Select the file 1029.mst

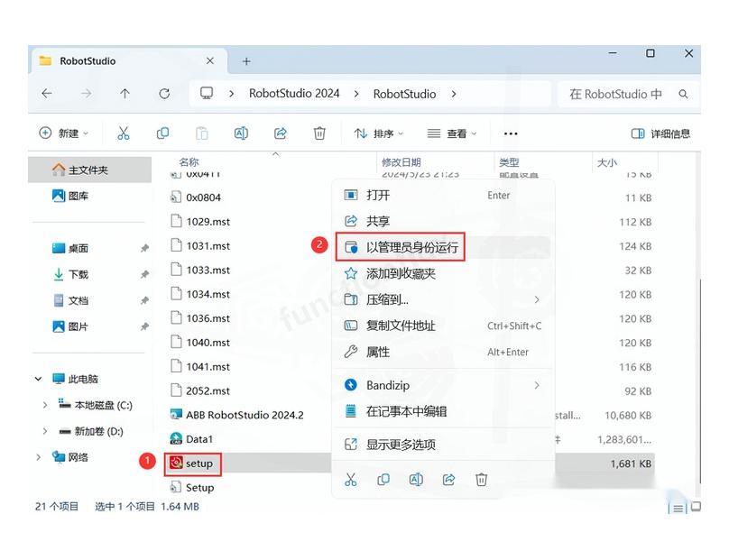tap(200, 221)
